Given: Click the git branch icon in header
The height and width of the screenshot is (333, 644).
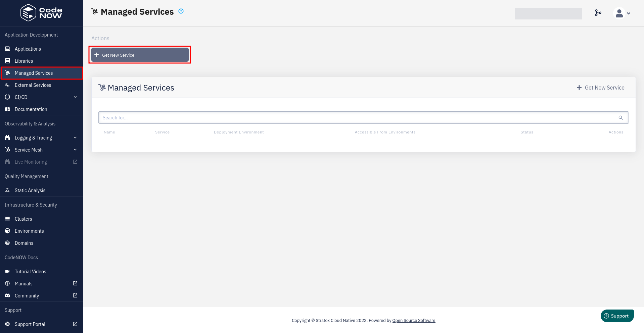Looking at the screenshot, I should pos(598,13).
